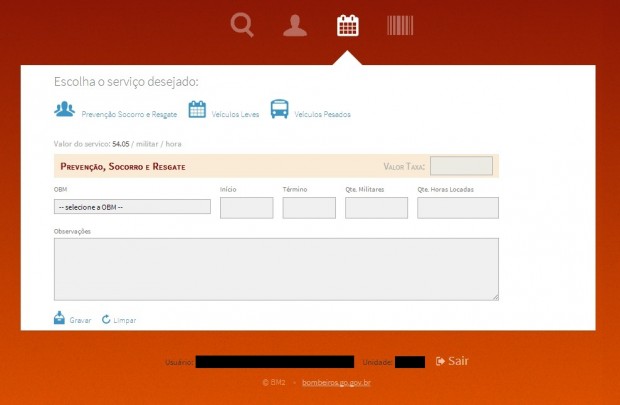Open the user profile icon
Viewport: 620px width, 405px height.
point(295,25)
